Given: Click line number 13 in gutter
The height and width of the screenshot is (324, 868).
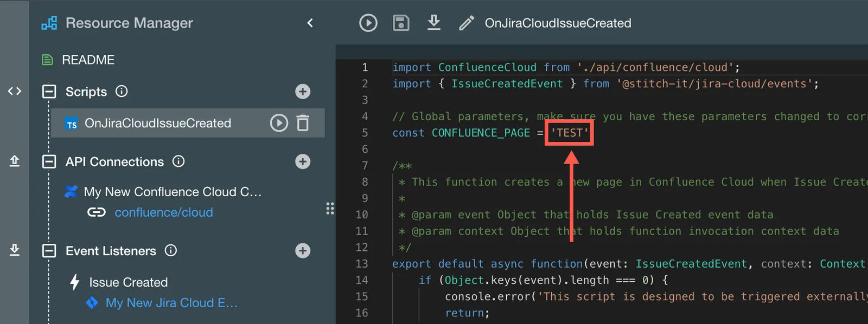Looking at the screenshot, I should click(x=361, y=264).
